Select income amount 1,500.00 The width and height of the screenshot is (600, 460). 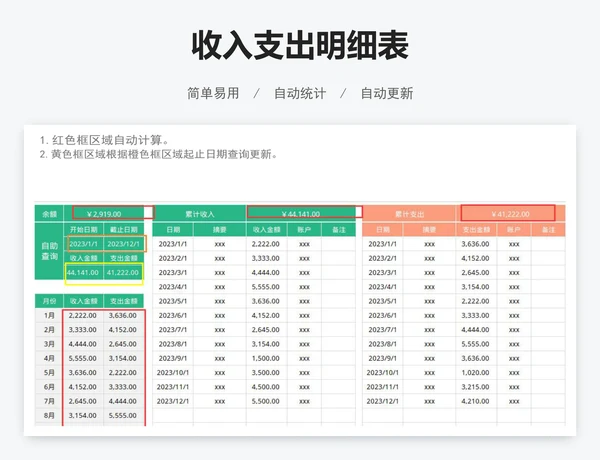click(266, 358)
